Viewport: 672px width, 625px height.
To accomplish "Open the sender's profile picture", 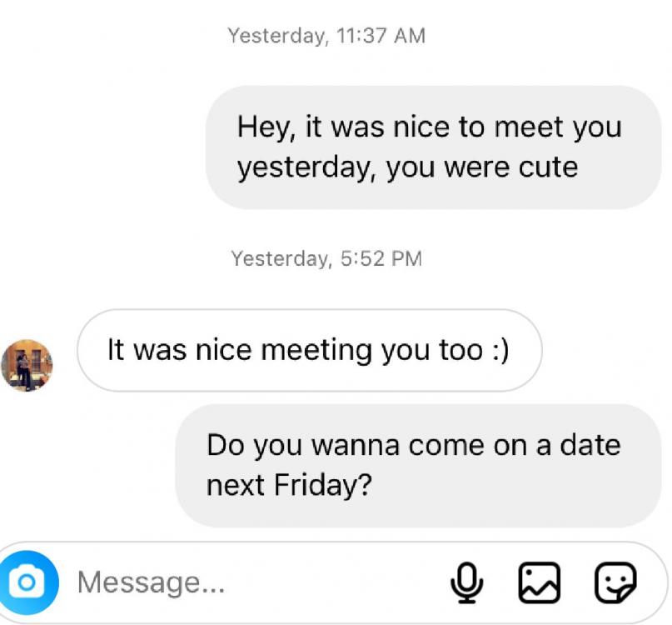I will (27, 365).
